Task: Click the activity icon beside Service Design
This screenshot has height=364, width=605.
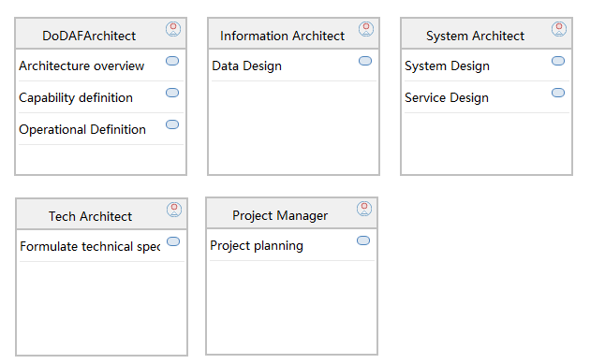Action: coord(558,93)
